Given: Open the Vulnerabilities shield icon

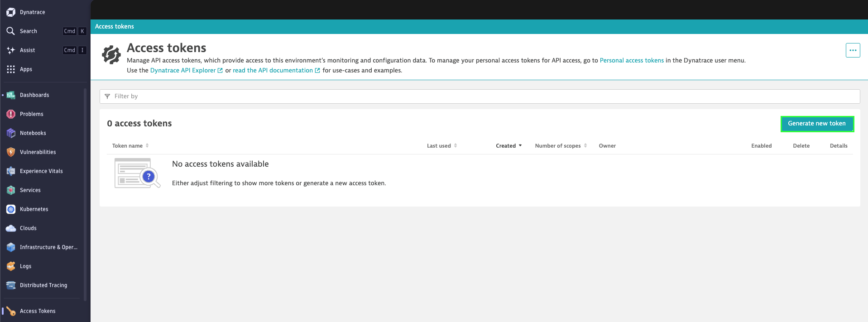Looking at the screenshot, I should [x=11, y=152].
